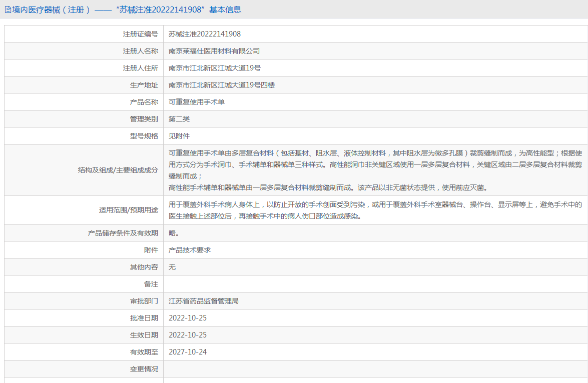The image size is (588, 383).
Task: Select registration number 苏械注准20222141908 value
Action: click(204, 34)
